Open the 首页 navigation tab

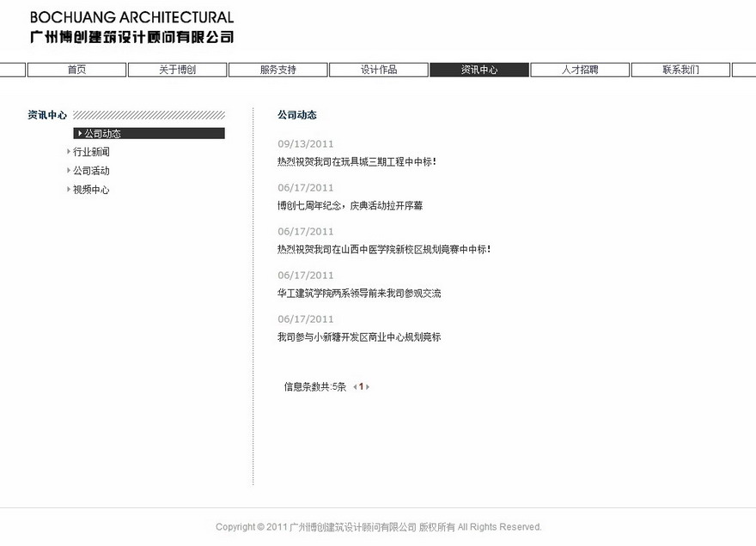coord(76,70)
